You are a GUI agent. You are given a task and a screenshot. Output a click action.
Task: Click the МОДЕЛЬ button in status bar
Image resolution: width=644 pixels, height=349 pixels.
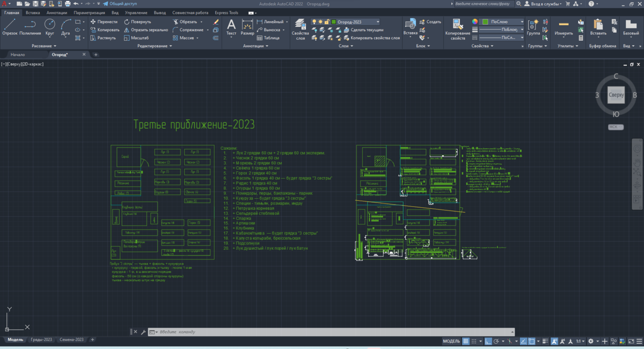coord(451,341)
